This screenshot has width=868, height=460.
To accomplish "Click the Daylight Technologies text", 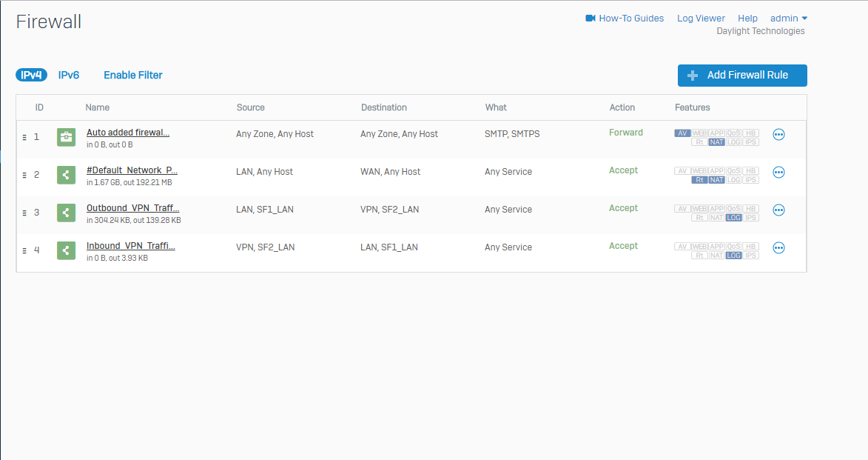I will [761, 31].
